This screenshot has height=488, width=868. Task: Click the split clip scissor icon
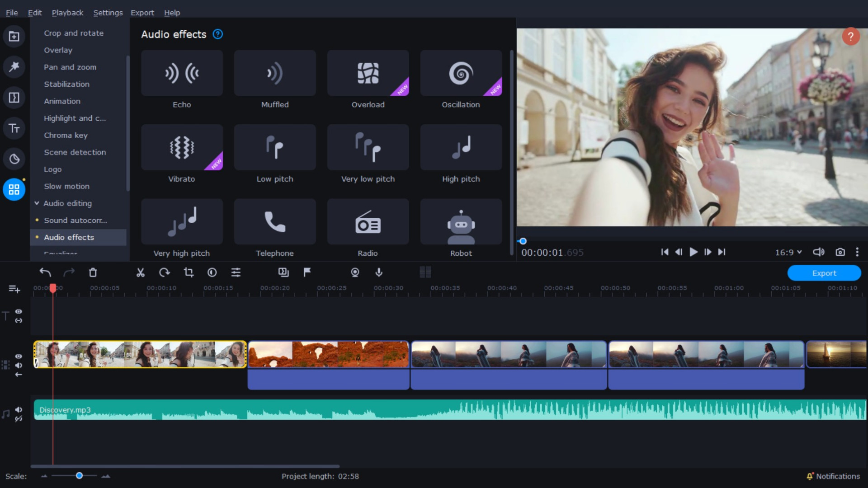(x=141, y=272)
